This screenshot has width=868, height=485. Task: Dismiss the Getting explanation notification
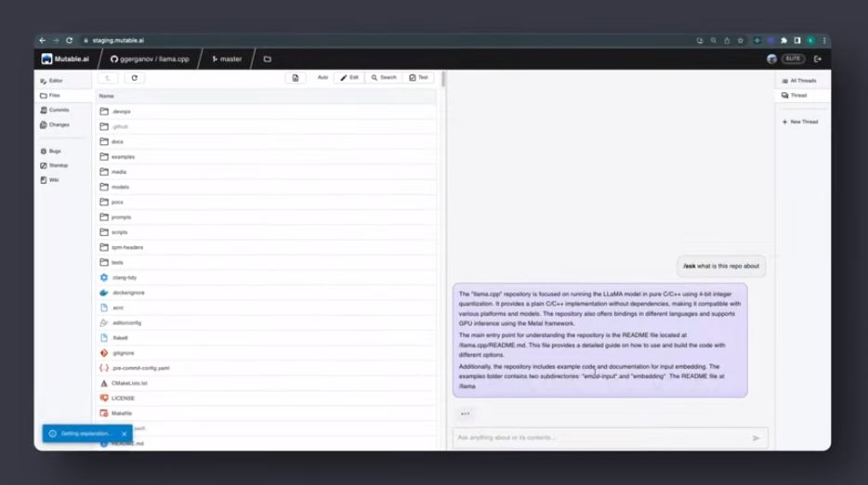124,434
